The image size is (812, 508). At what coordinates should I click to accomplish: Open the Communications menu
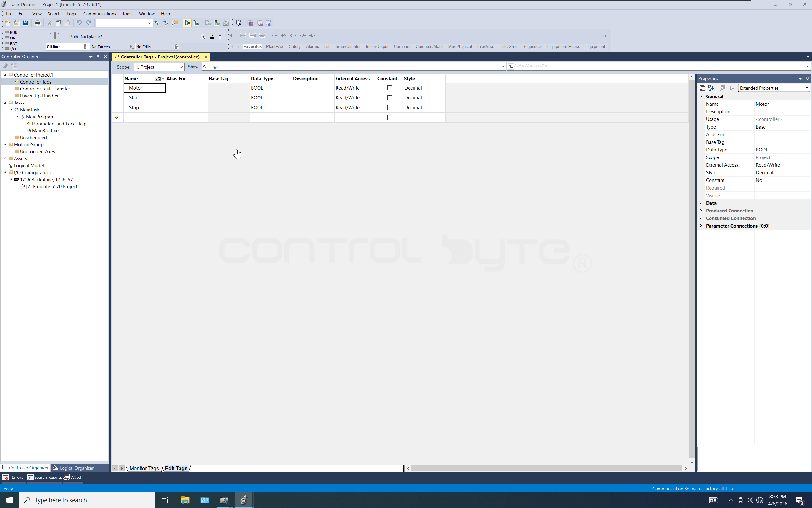point(100,14)
